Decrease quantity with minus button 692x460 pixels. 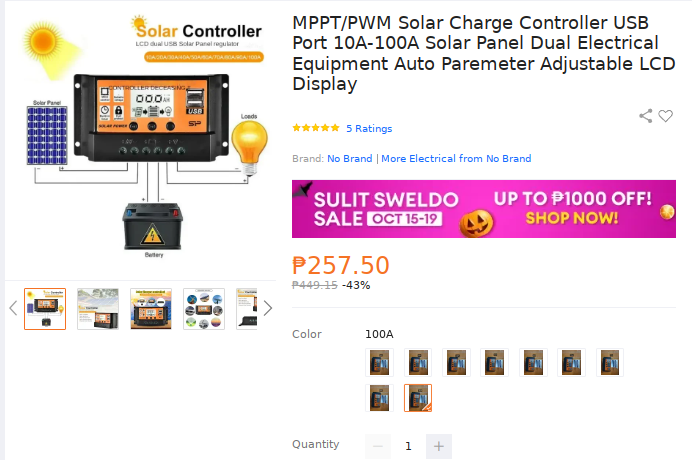tap(378, 446)
